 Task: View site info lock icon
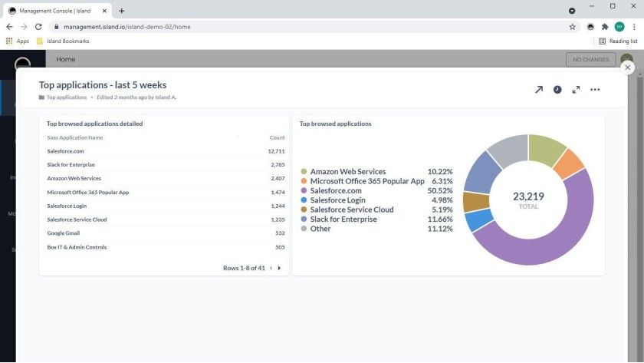(56, 27)
